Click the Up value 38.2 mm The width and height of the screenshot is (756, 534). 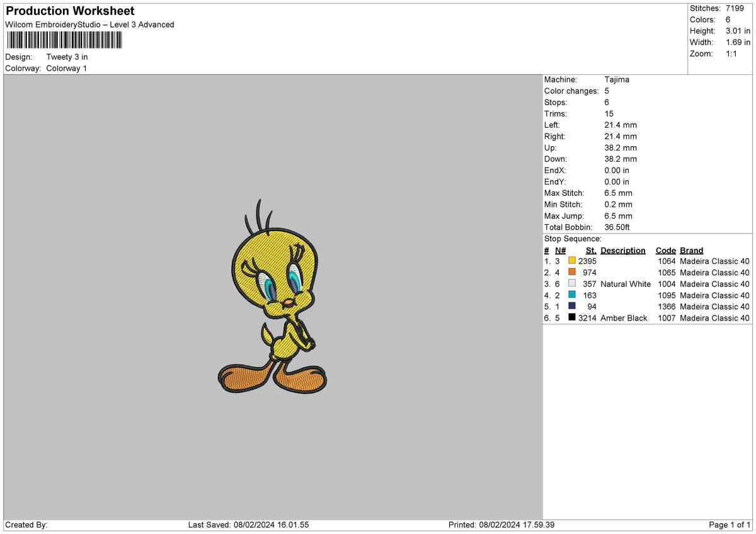click(x=621, y=147)
